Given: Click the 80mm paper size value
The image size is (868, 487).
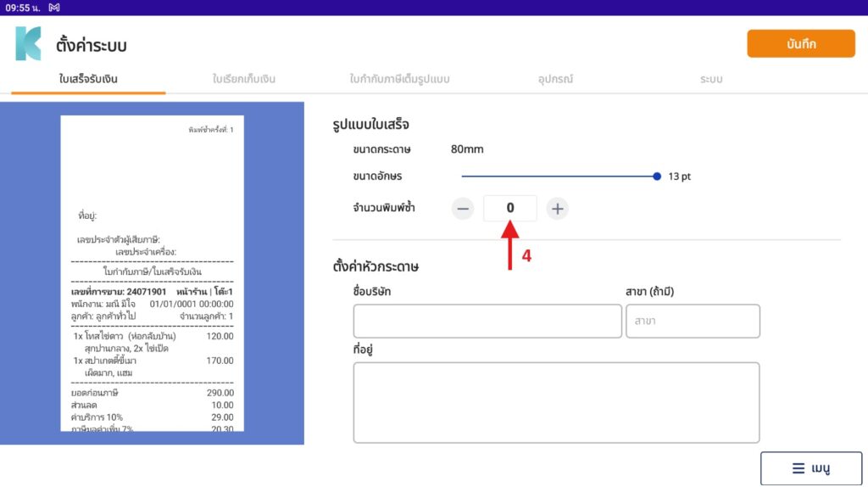Looking at the screenshot, I should [x=467, y=149].
